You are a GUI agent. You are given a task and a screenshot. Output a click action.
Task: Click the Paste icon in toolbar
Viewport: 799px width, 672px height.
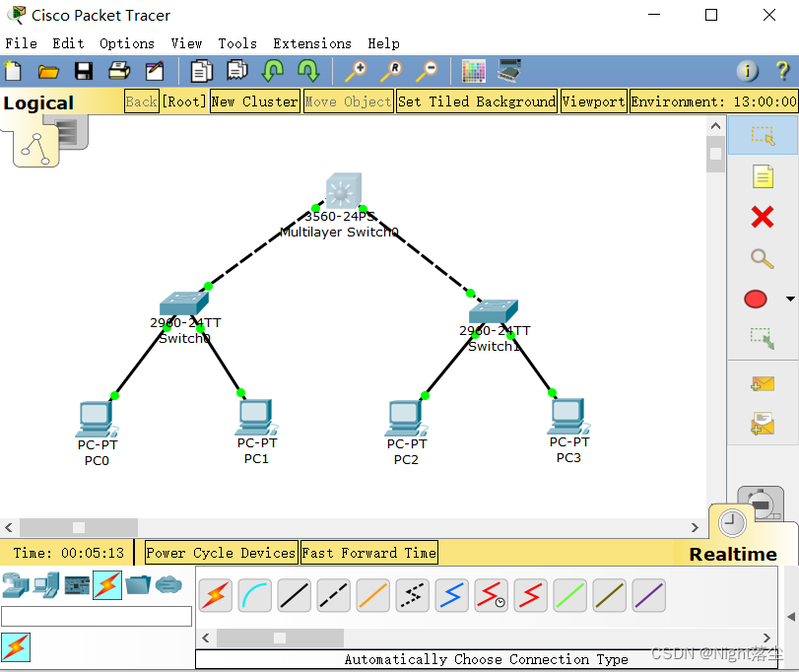(x=237, y=71)
